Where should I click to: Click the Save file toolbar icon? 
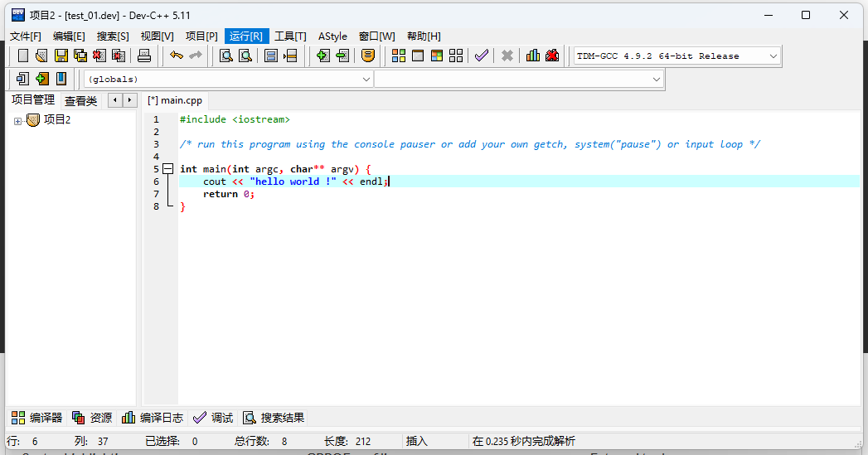coord(61,56)
